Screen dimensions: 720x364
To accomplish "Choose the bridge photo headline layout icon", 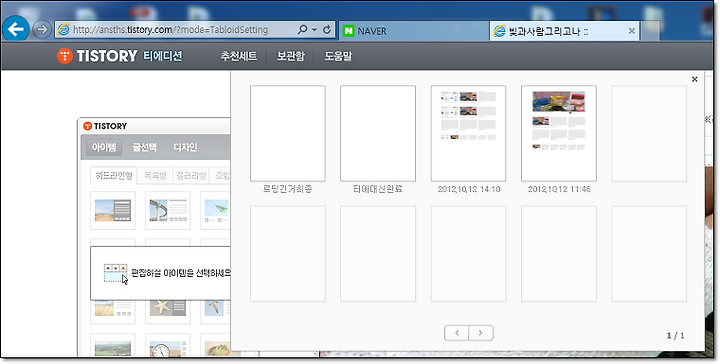I will 168,211.
